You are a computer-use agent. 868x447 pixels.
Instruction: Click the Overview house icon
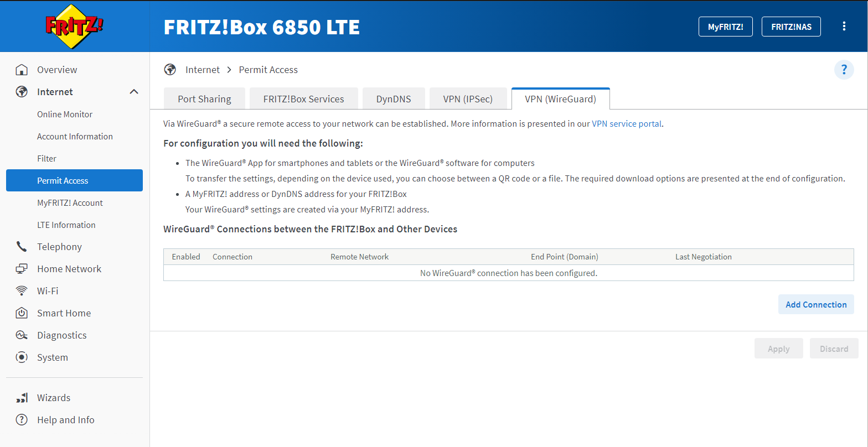coord(22,70)
